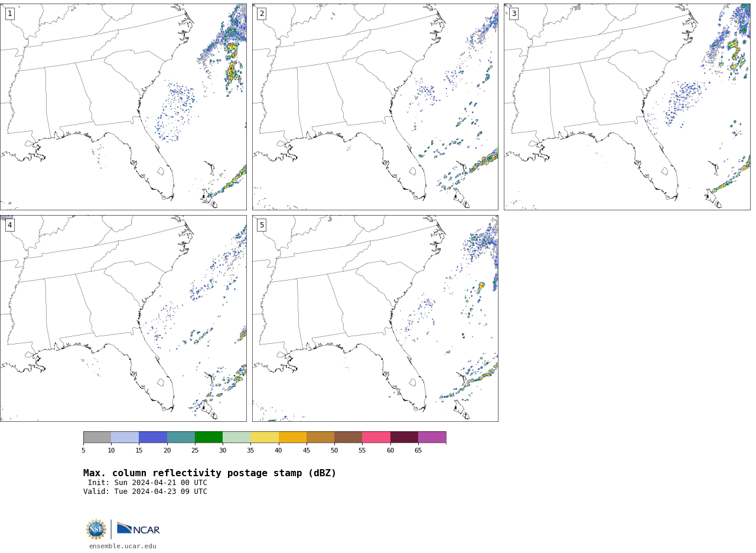The width and height of the screenshot is (756, 553).
Task: Click the NSF logo icon
Action: click(x=96, y=529)
